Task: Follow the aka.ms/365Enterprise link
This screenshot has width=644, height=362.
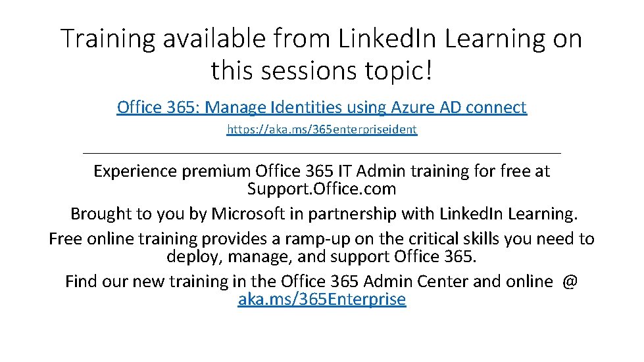Action: [x=322, y=300]
